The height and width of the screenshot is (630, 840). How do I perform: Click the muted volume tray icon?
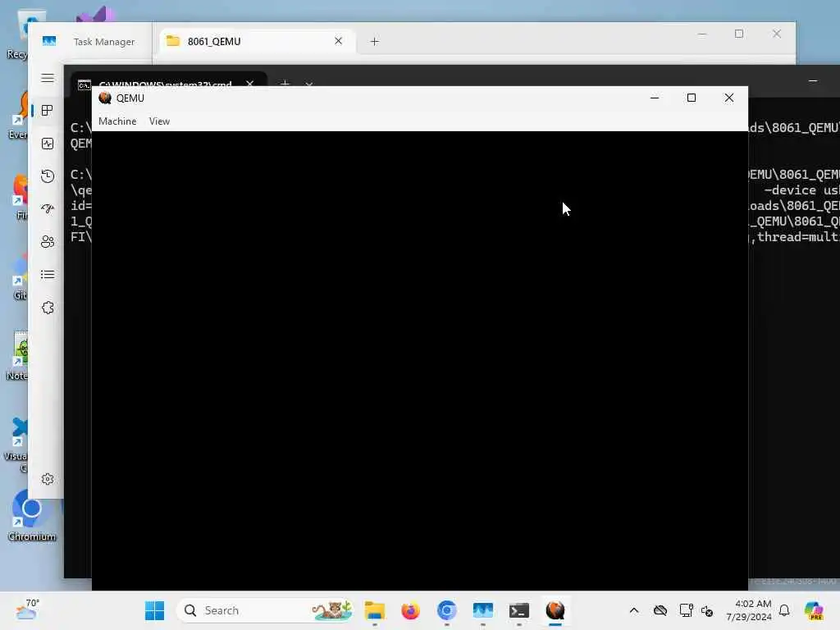click(707, 610)
